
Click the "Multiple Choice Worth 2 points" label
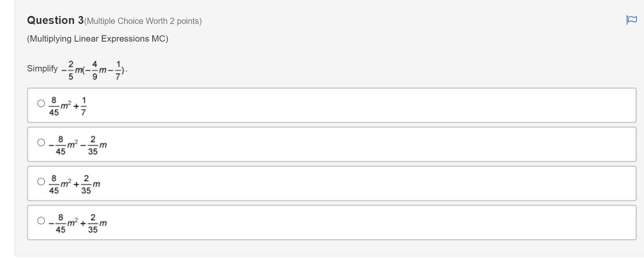pyautogui.click(x=143, y=21)
